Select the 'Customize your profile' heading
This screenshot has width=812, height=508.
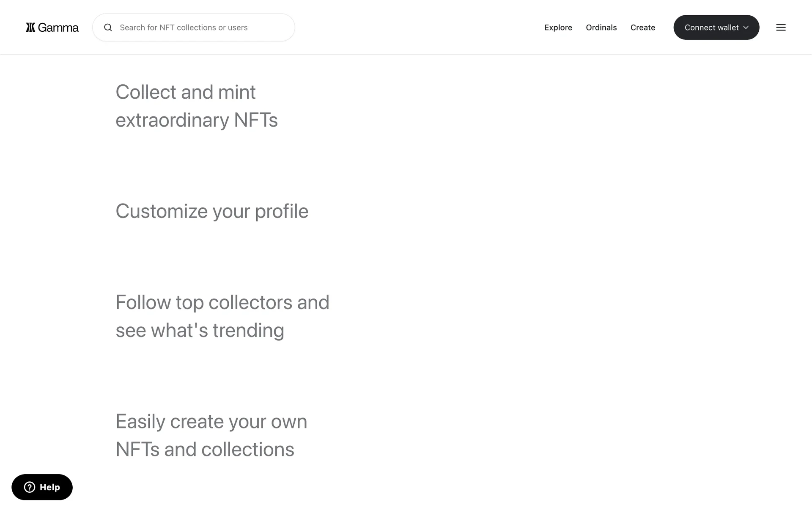click(x=212, y=211)
